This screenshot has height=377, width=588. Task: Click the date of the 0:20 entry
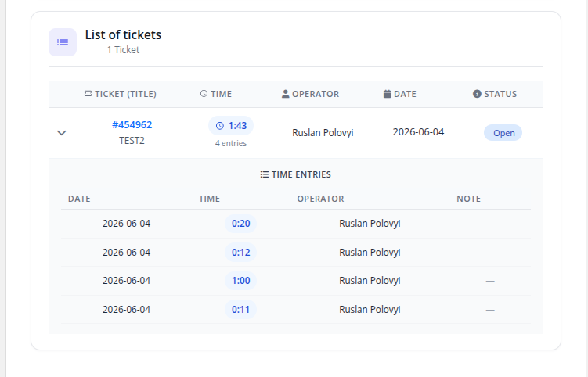coord(126,224)
